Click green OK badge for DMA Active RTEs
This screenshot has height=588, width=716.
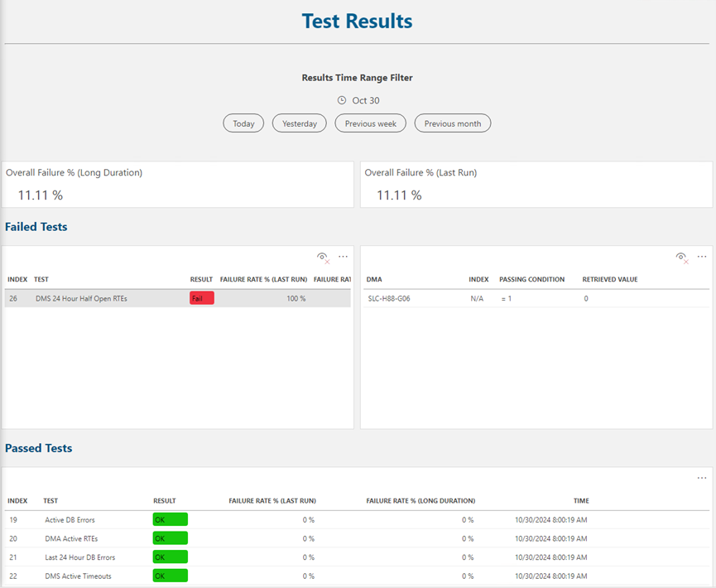coord(171,538)
